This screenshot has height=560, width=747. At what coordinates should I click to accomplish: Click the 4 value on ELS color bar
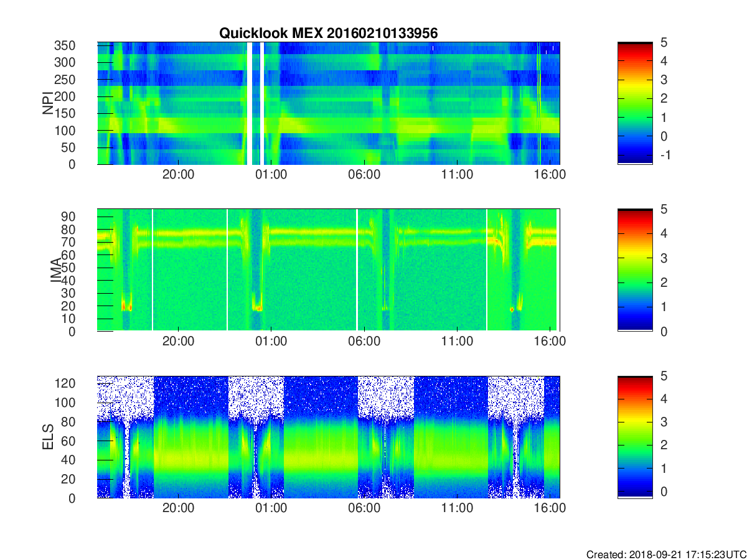664,399
